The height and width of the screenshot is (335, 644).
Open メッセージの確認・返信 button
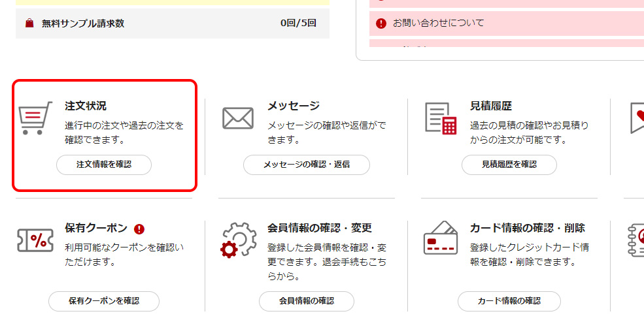point(307,165)
